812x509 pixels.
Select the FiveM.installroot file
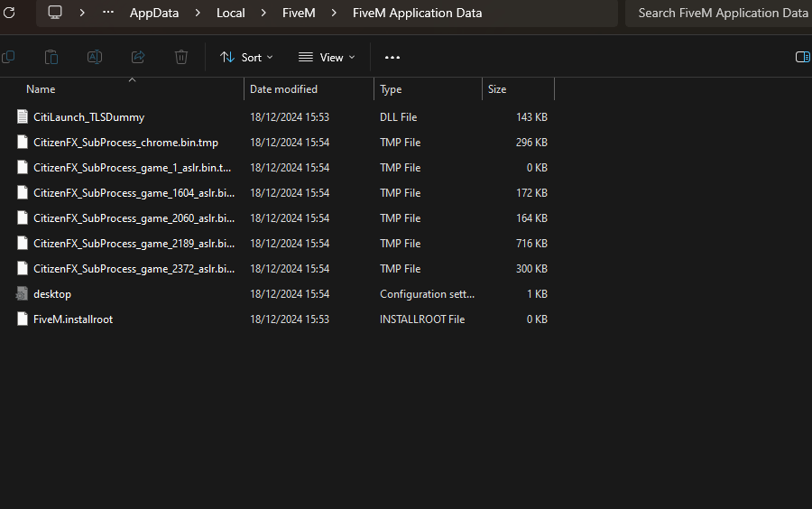[x=73, y=319]
